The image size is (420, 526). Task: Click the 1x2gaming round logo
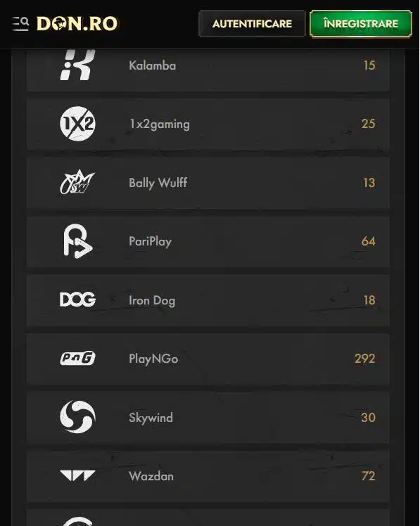(x=77, y=124)
